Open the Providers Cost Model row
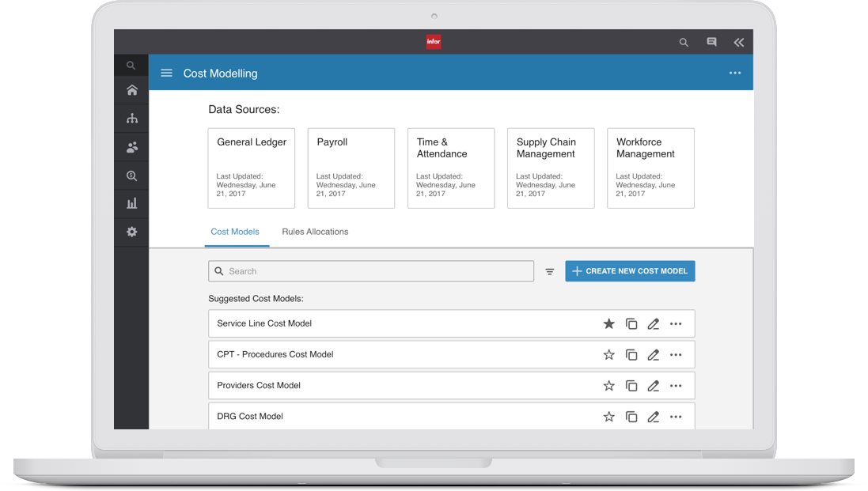Screen dimensions: 868x491 (452, 385)
